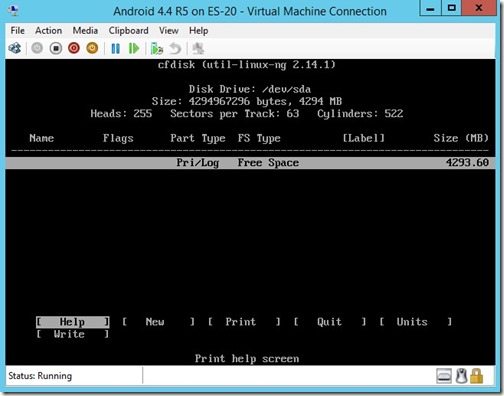This screenshot has height=396, width=504.
Task: Click the mouse icon in status bar
Action: (462, 376)
